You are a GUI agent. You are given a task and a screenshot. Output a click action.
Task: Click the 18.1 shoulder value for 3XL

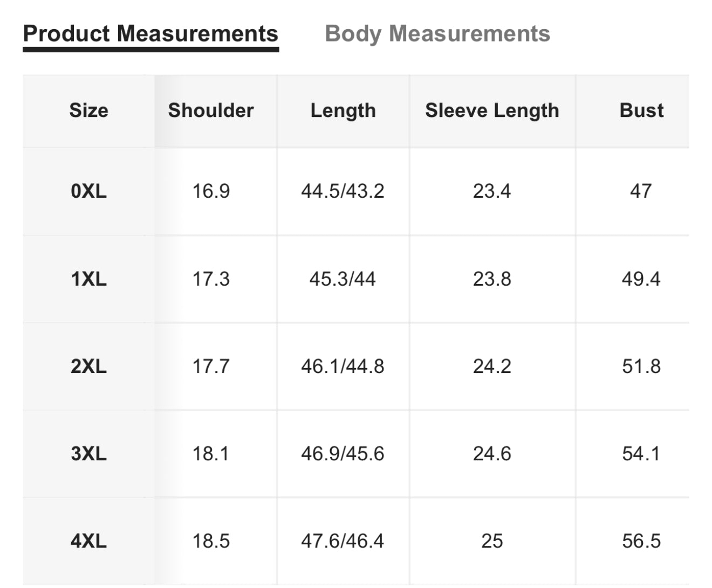(x=211, y=454)
